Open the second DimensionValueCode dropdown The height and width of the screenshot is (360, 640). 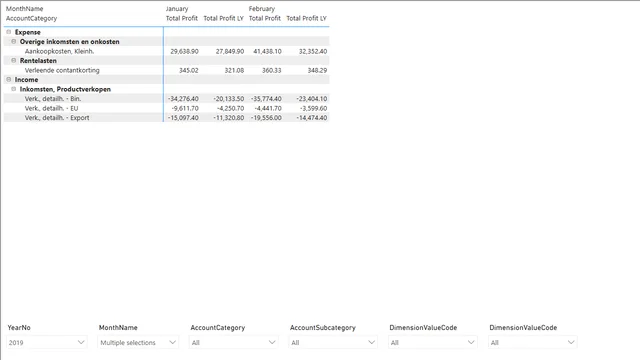[532, 342]
